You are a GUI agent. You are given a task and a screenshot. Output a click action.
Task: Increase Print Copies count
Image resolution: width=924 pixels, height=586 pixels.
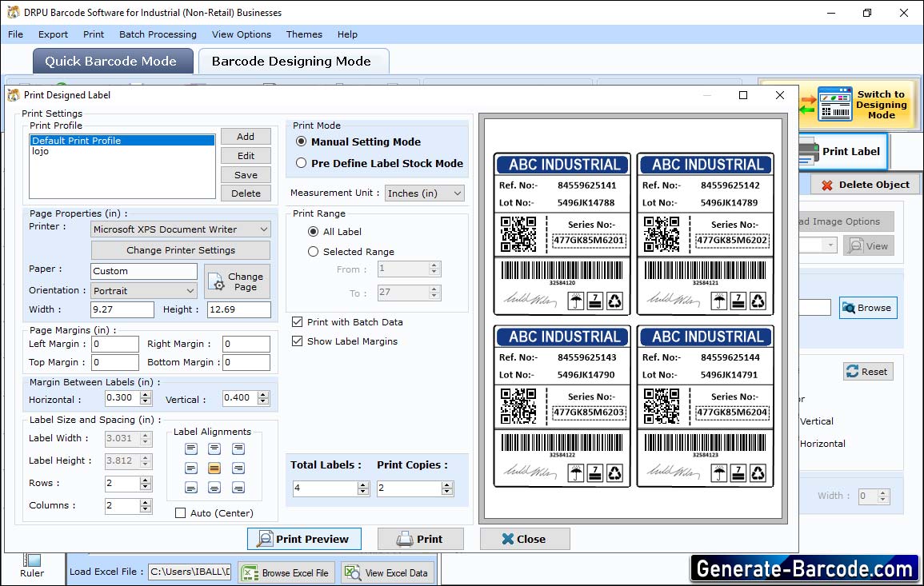447,484
